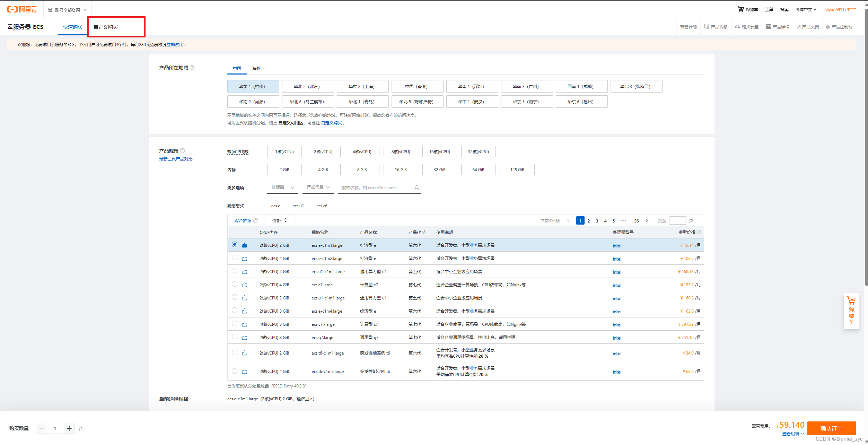Select radio button for ecs.g7.large row
Screen dimensions: 868x445
pyautogui.click(x=235, y=337)
